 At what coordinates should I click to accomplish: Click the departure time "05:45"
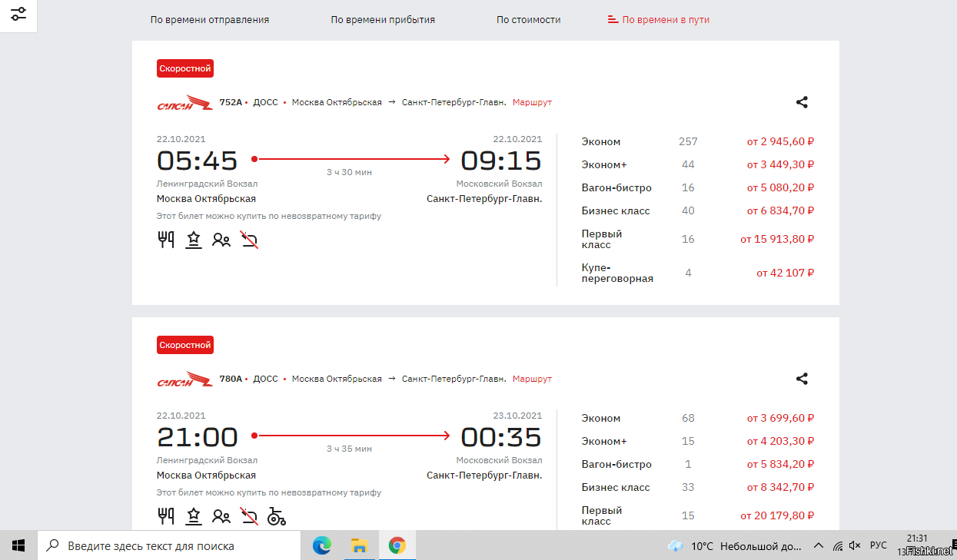click(x=198, y=161)
